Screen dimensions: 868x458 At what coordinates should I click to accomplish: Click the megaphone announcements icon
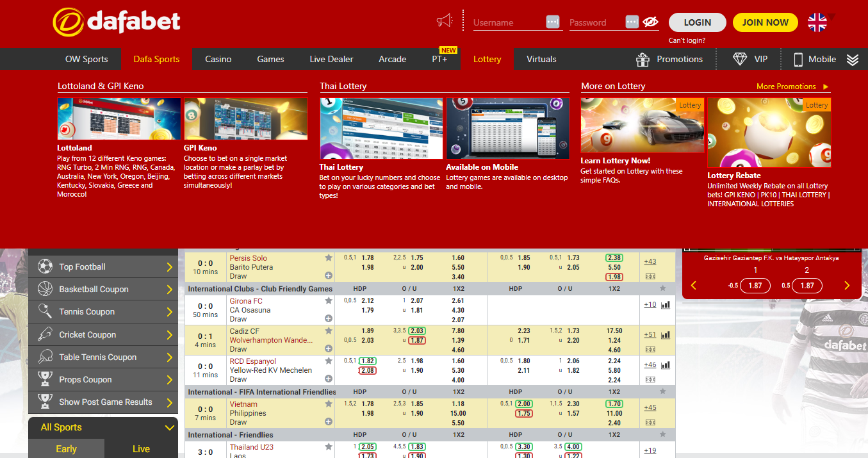coord(444,21)
